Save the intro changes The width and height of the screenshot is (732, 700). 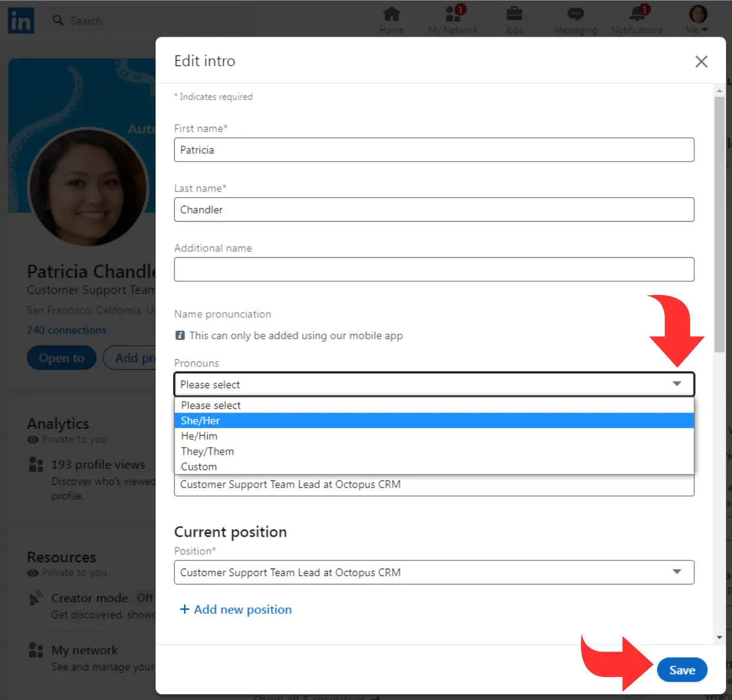coord(682,670)
